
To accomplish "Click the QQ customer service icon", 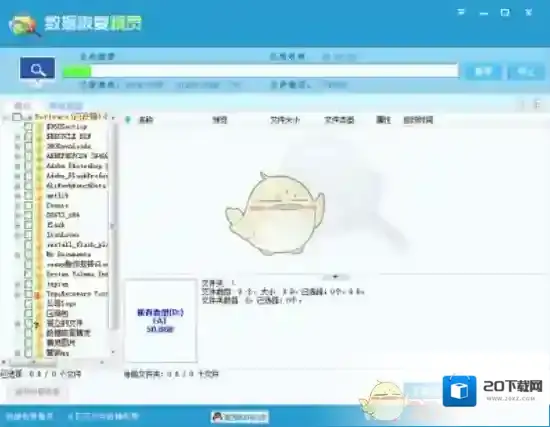I will pos(217,417).
